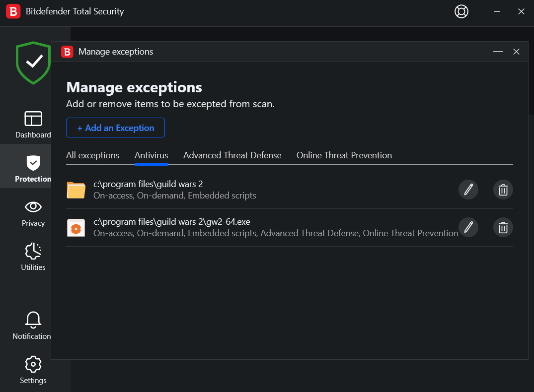Open the Dashboard section in sidebar

(33, 125)
